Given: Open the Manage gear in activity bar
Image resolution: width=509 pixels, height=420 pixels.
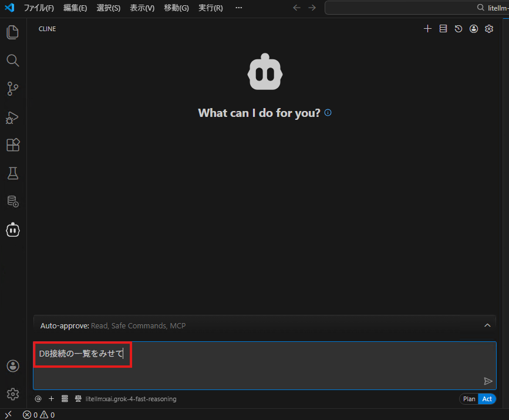Looking at the screenshot, I should point(13,394).
